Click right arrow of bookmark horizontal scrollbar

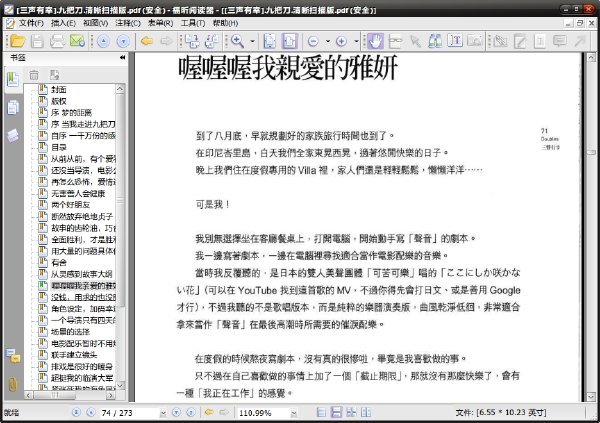111,395
